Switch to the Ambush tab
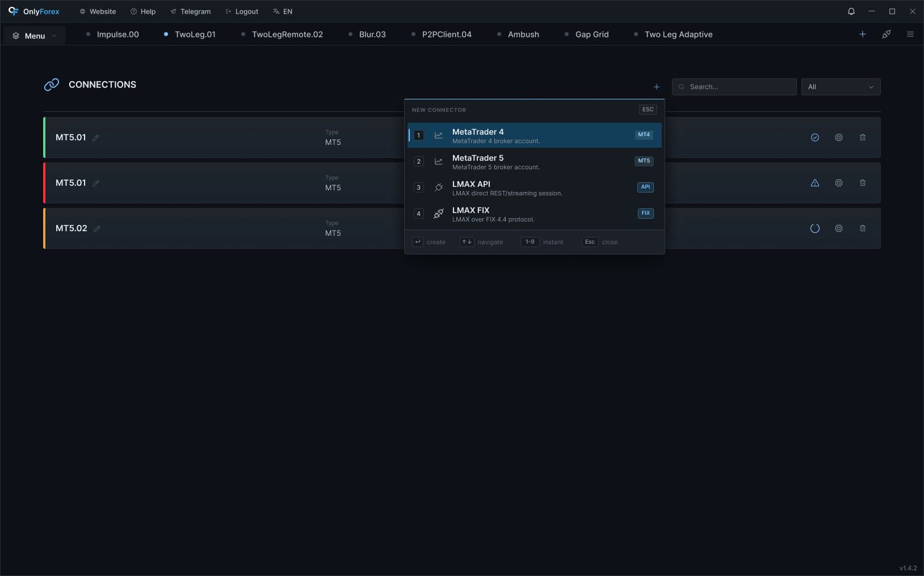 [518, 34]
